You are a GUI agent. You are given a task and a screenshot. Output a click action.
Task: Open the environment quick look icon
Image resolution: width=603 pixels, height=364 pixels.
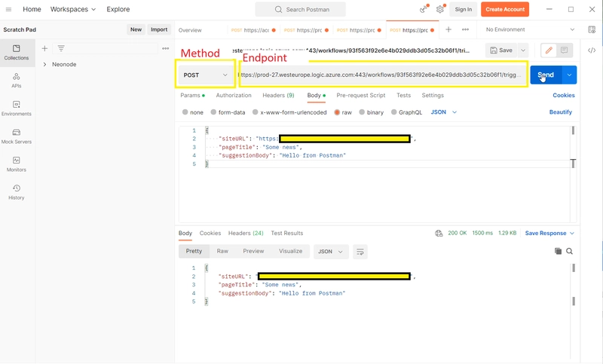tap(592, 29)
